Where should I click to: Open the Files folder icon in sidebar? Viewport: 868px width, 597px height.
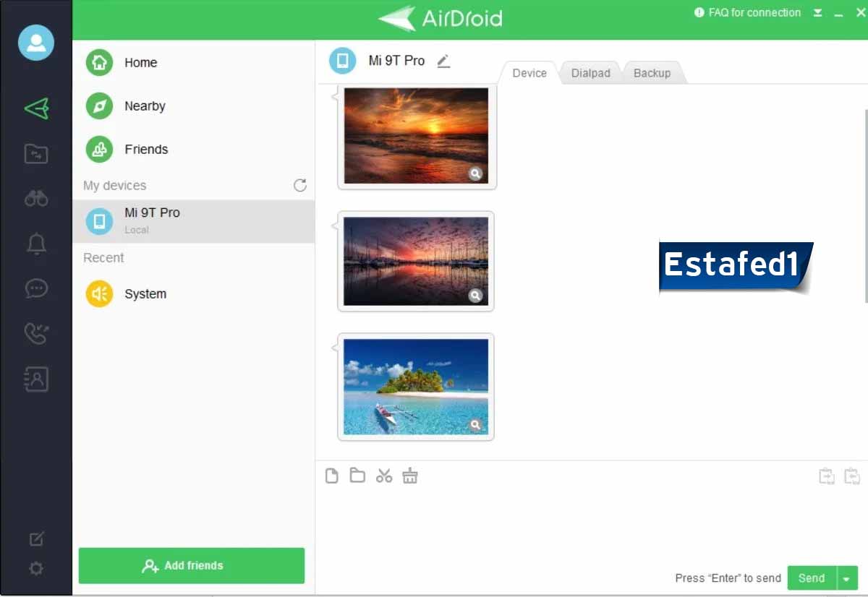click(x=36, y=153)
